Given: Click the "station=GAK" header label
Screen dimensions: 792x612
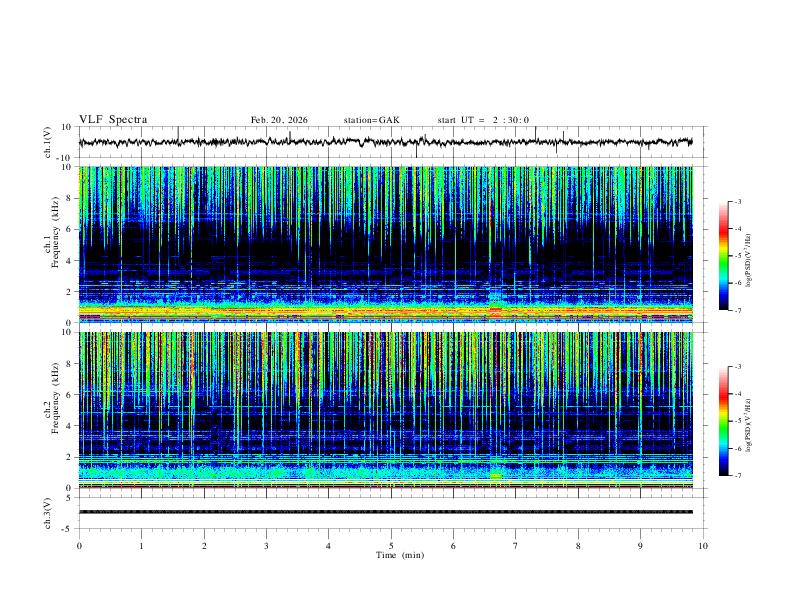Looking at the screenshot, I should coord(371,120).
